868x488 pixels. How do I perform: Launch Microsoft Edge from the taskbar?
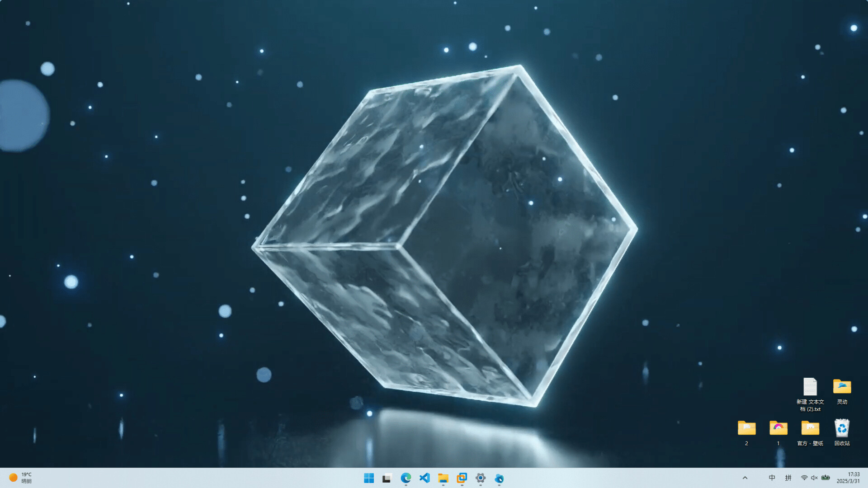(x=406, y=478)
